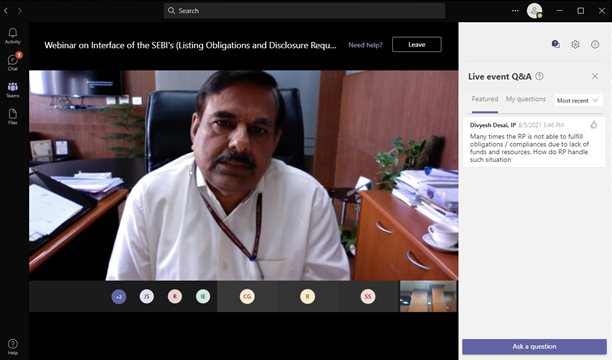Open the profile avatar menu
612x360 pixels.
[534, 11]
